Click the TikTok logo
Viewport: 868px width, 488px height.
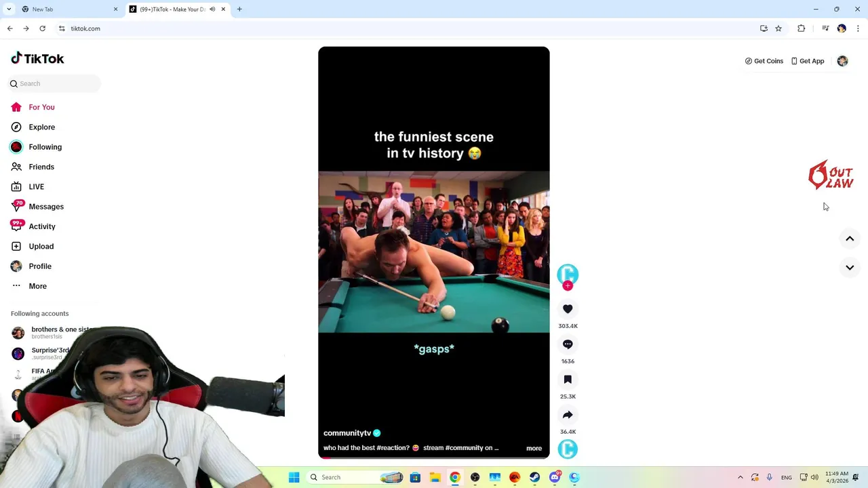point(37,58)
